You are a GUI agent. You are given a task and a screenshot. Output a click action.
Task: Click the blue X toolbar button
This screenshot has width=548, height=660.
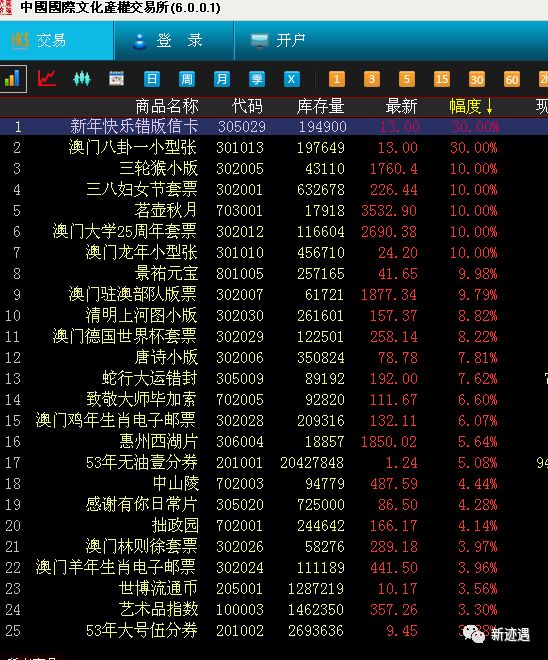pyautogui.click(x=292, y=79)
